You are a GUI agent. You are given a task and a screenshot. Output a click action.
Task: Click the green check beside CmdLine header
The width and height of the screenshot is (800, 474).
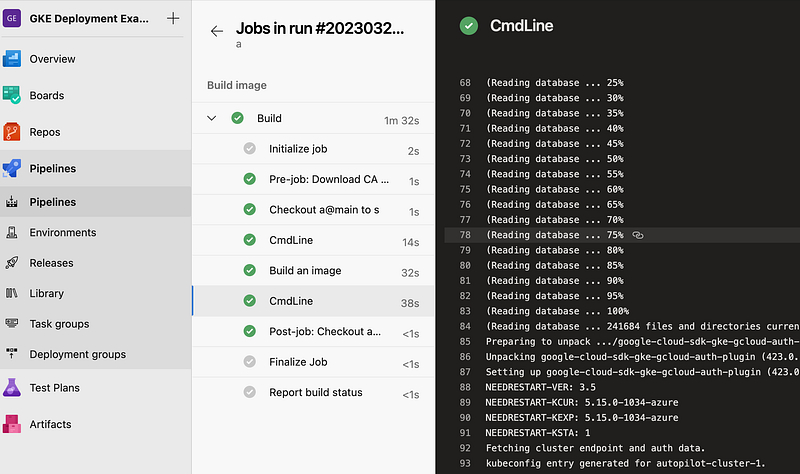coord(469,26)
